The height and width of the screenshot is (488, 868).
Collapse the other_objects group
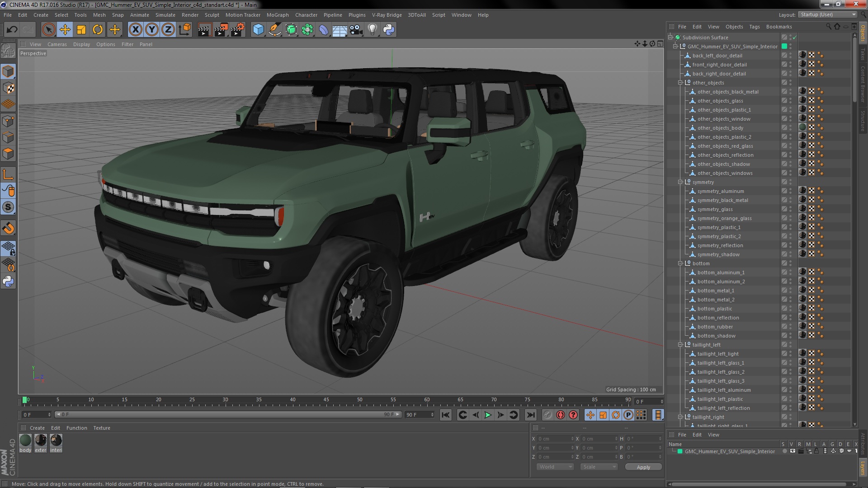(680, 83)
